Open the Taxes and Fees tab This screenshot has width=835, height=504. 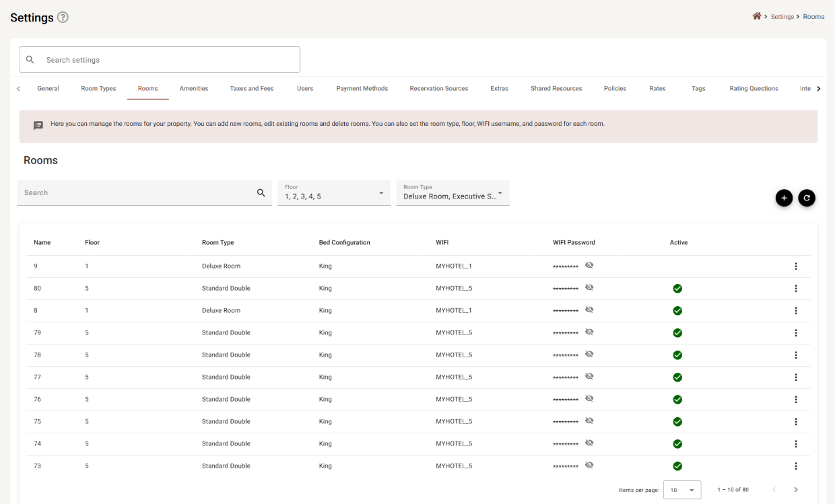[252, 88]
